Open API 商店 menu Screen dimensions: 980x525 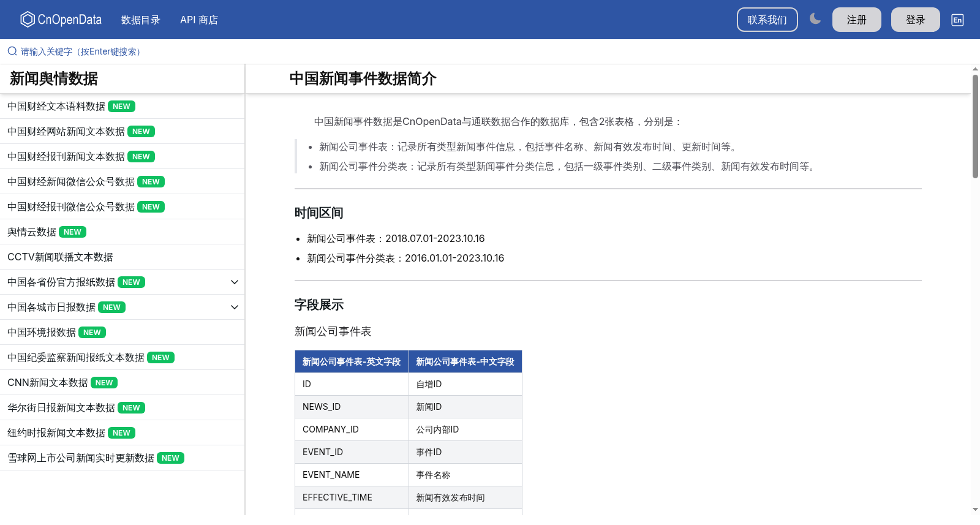199,20
